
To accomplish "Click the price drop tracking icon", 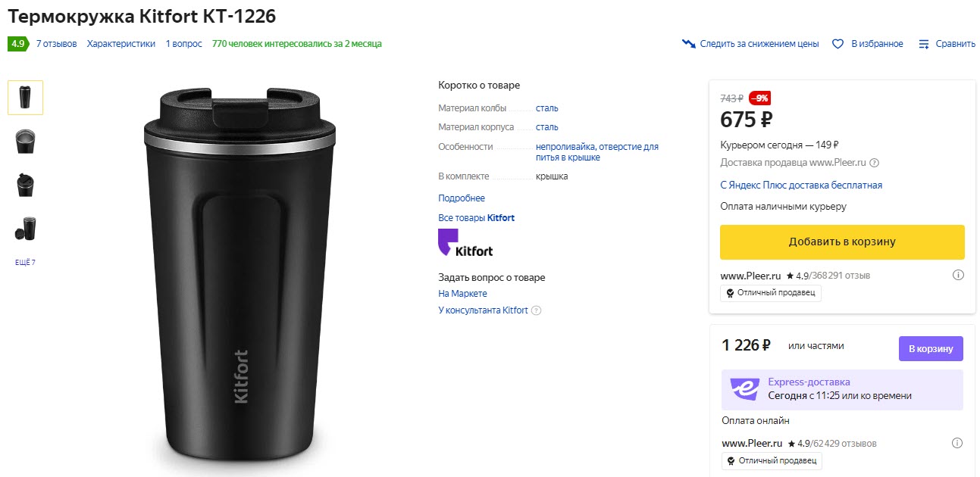I will tap(689, 44).
